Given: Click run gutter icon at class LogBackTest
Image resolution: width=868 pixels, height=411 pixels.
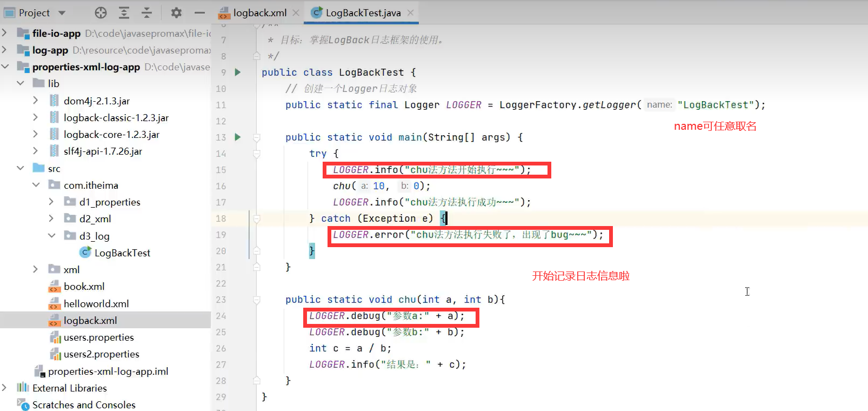Looking at the screenshot, I should tap(237, 72).
